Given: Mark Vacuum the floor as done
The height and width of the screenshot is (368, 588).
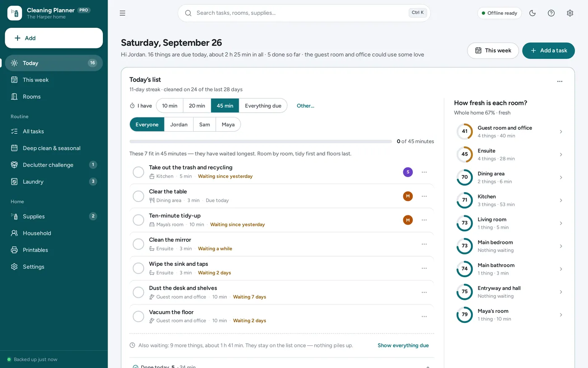Looking at the screenshot, I should coord(138,316).
